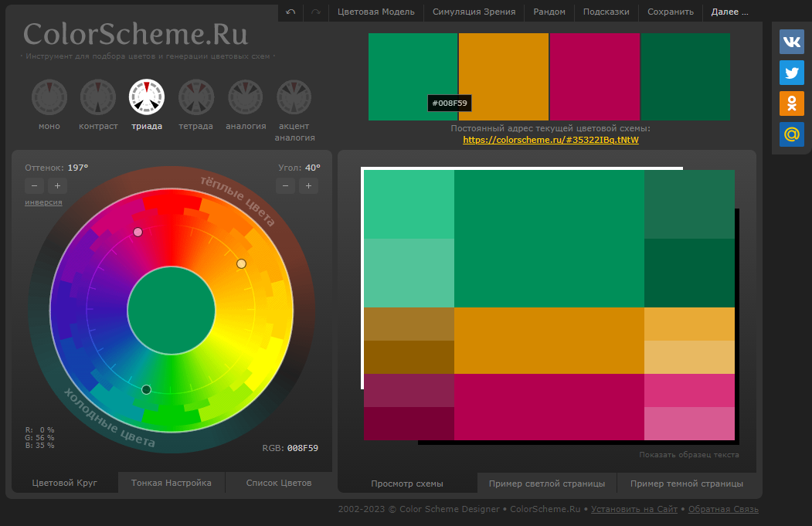812x526 pixels.
Task: Click the Рандом button
Action: (549, 12)
